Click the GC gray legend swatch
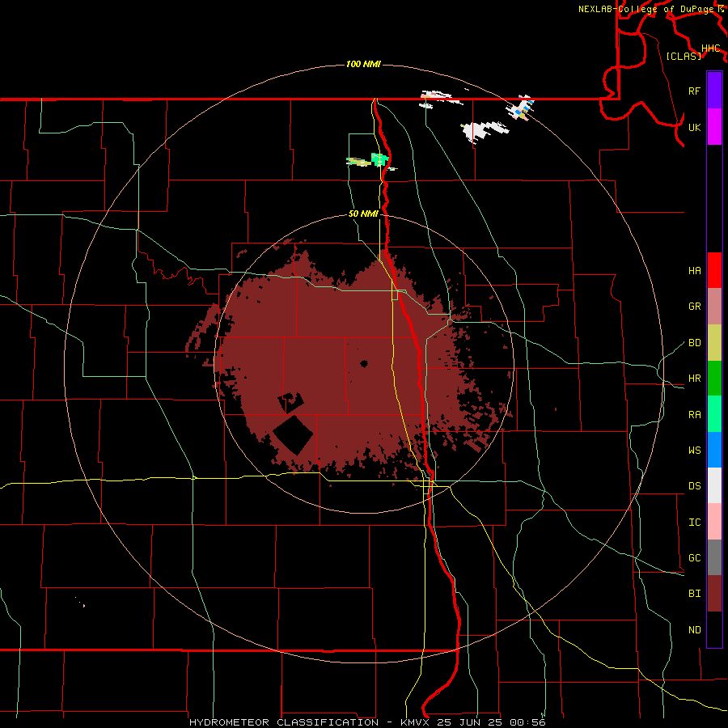 [714, 557]
